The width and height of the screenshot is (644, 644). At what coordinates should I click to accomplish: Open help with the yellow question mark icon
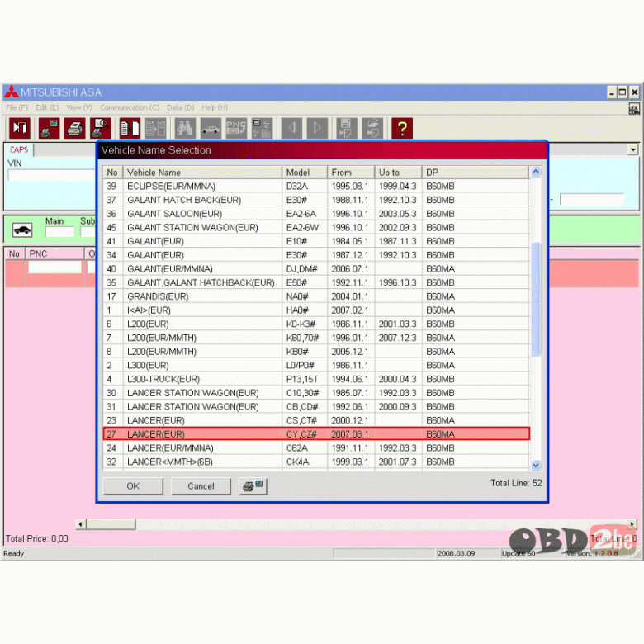point(402,128)
